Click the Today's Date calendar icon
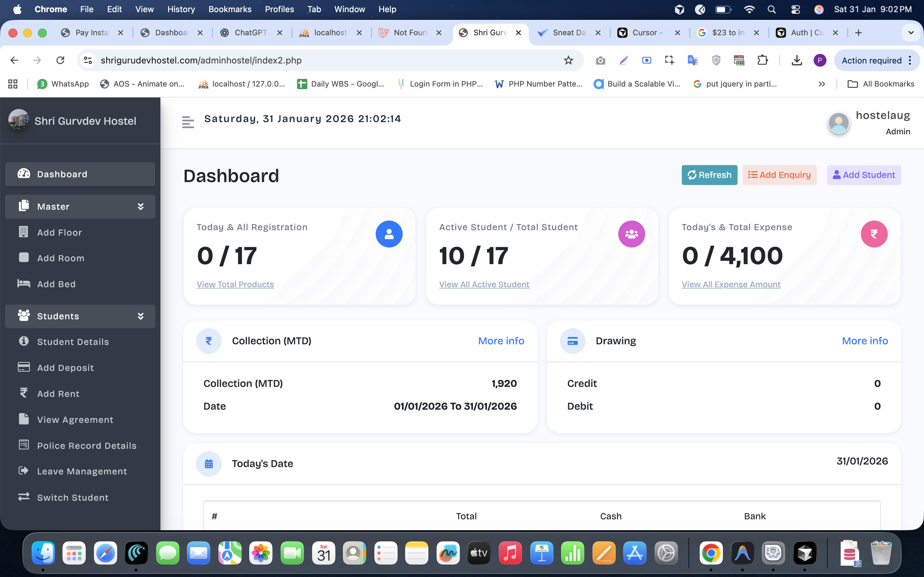This screenshot has height=577, width=924. [209, 464]
